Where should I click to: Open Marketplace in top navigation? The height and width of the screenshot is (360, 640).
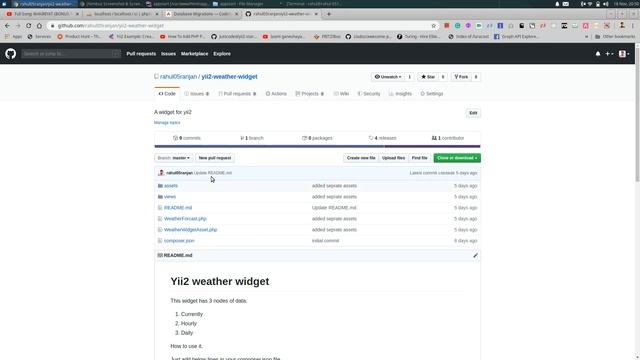[194, 53]
